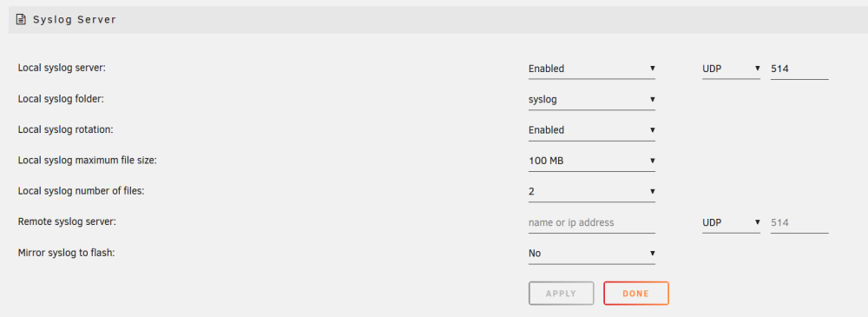This screenshot has width=868, height=317.
Task: Click the local syslog port field showing 514
Action: coord(799,69)
